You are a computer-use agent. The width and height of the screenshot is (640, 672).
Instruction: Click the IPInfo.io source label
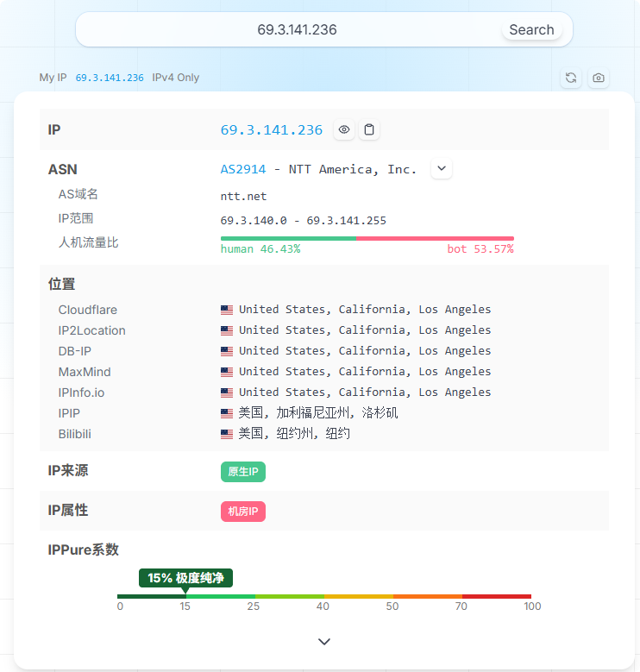click(x=81, y=393)
